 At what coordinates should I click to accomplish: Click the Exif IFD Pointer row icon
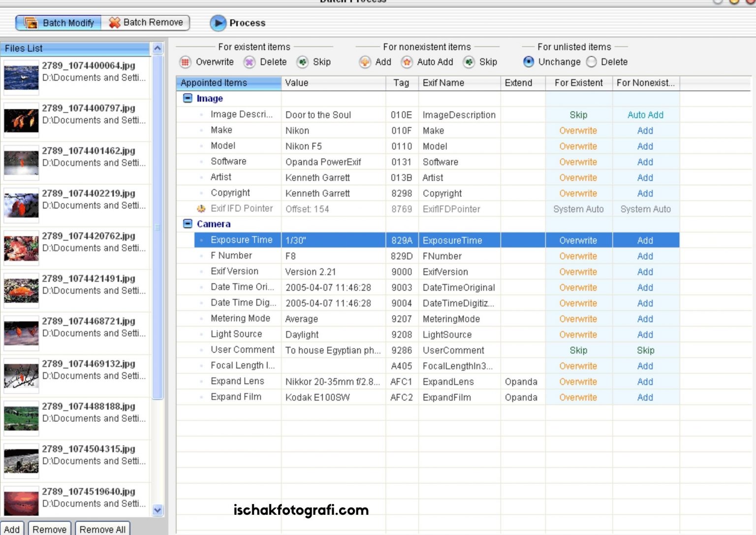pyautogui.click(x=201, y=209)
